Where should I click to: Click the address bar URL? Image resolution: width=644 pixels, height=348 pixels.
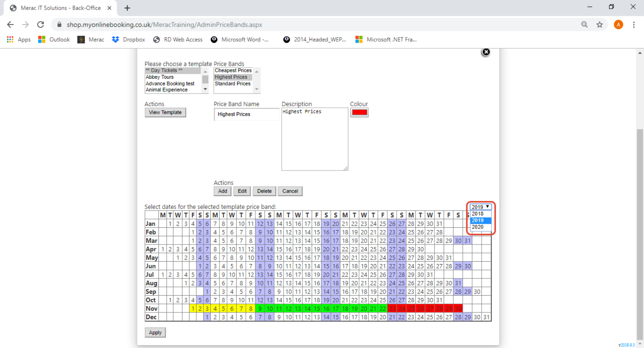tap(164, 25)
